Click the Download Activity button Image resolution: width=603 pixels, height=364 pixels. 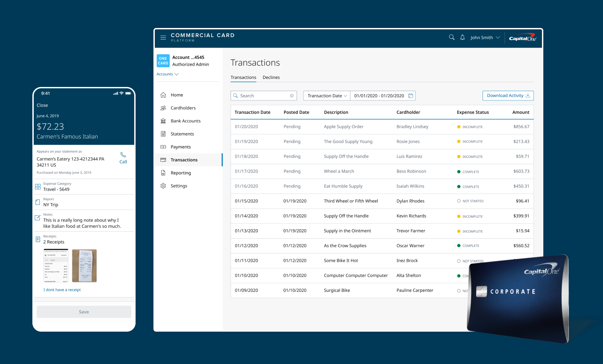[508, 96]
